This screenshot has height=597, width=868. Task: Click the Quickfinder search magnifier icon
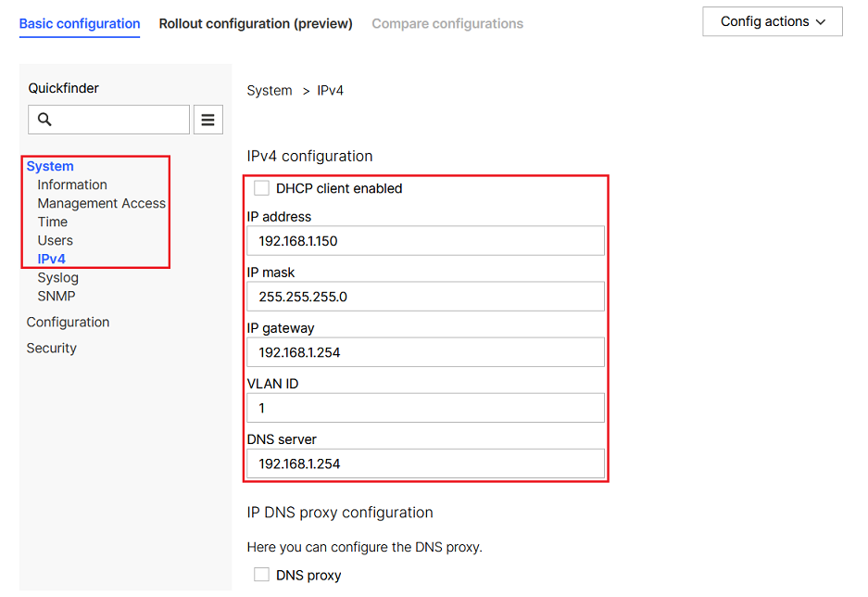pyautogui.click(x=44, y=119)
